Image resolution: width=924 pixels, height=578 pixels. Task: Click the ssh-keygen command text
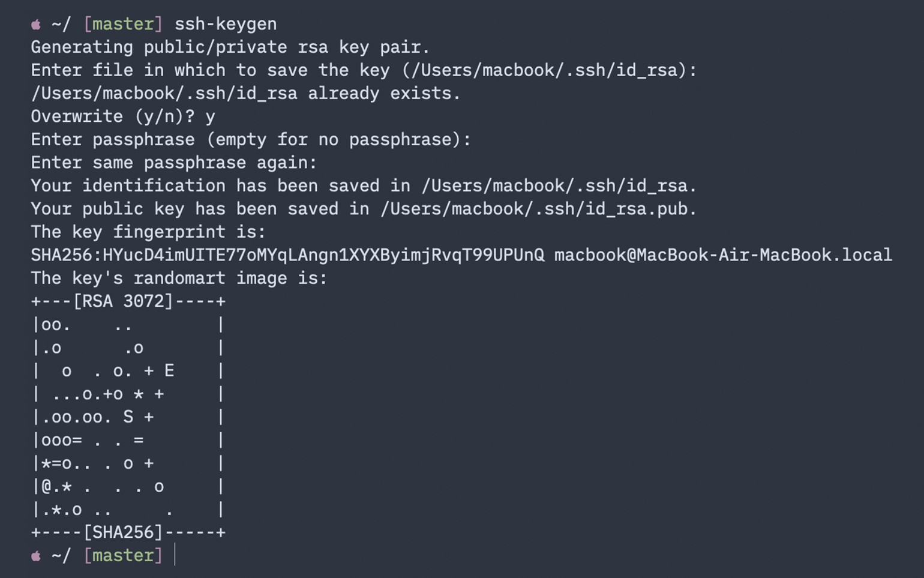(x=226, y=24)
